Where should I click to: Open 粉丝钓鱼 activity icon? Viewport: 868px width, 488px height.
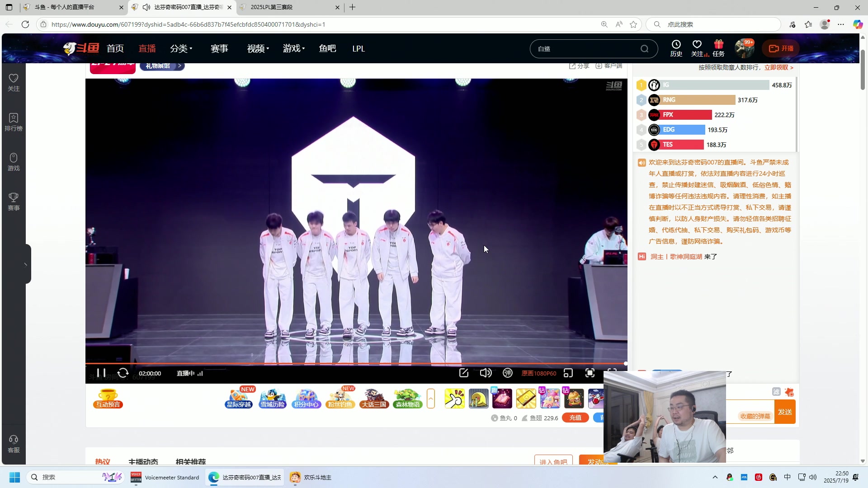340,399
